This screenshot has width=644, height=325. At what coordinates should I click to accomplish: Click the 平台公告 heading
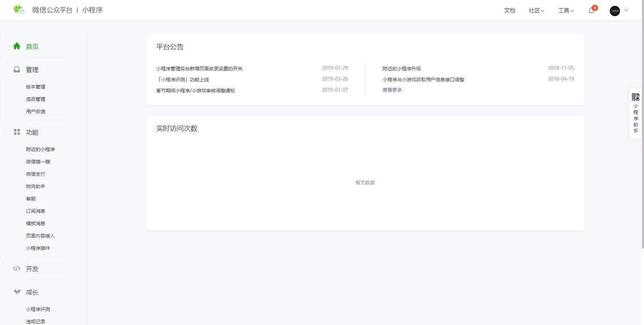pos(170,47)
